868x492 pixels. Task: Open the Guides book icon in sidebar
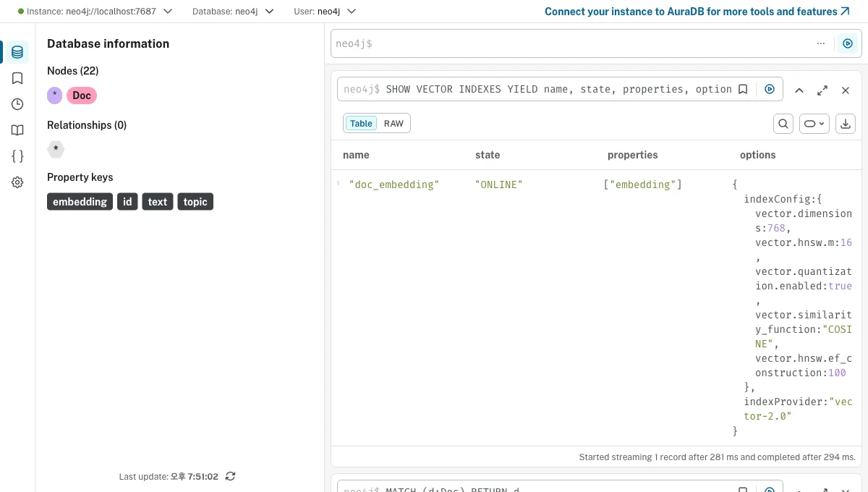(x=17, y=130)
